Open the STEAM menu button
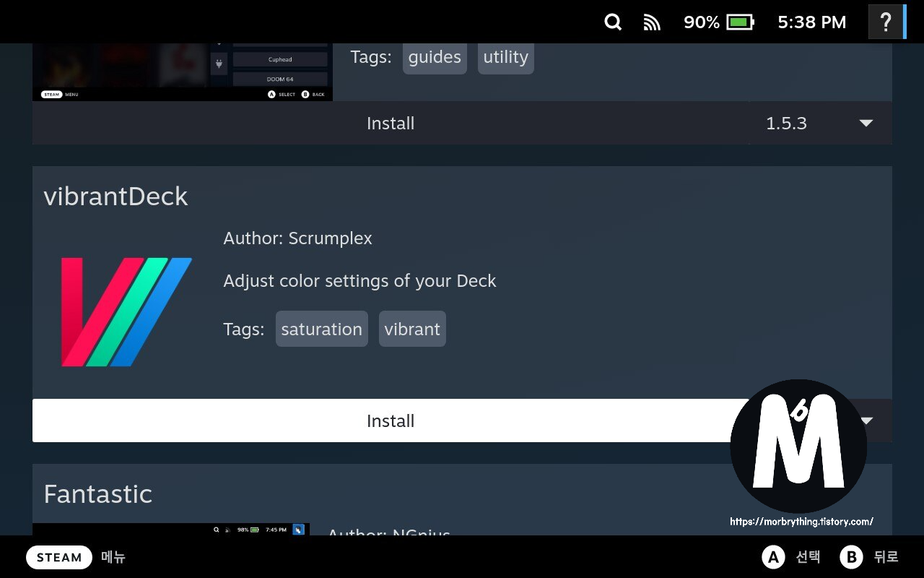Viewport: 924px width, 578px height. tap(59, 557)
